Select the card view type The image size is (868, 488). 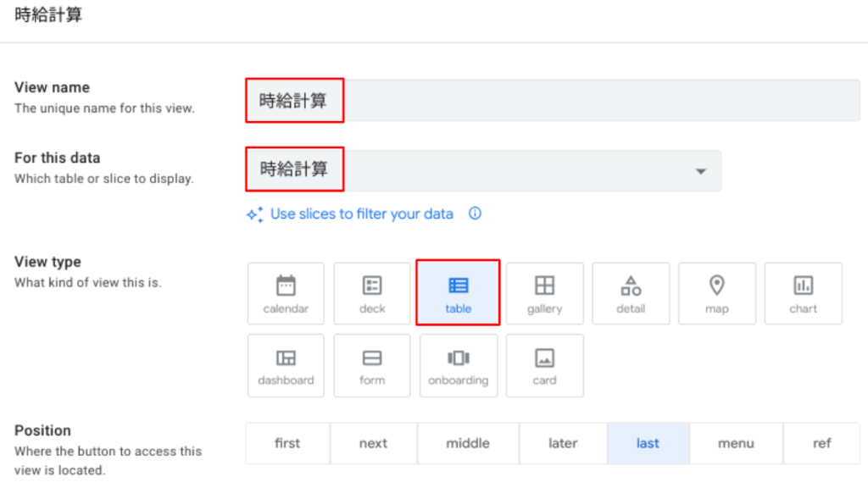[x=545, y=365]
